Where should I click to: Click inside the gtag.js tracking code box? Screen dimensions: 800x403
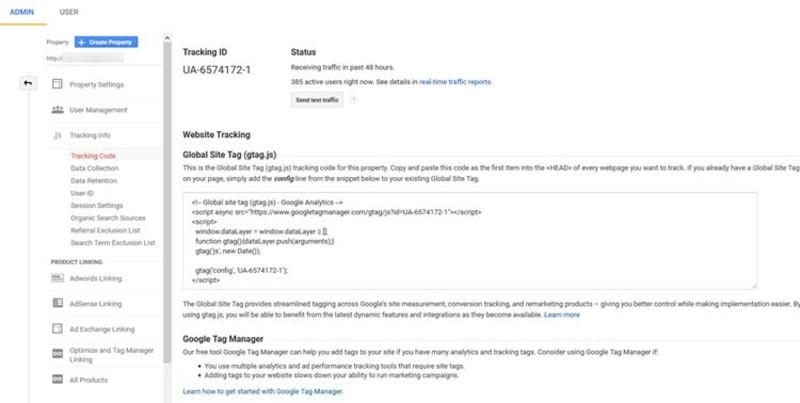[x=470, y=240]
